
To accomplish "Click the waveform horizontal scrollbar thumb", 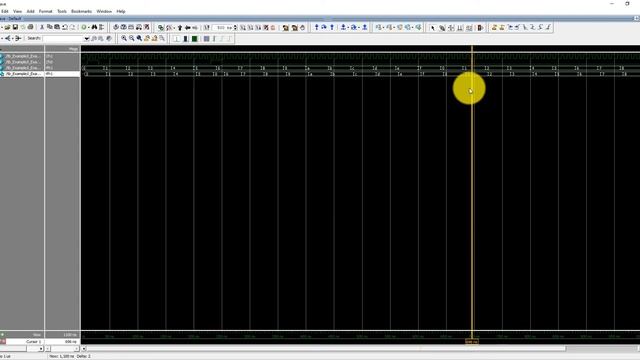I will point(327,349).
